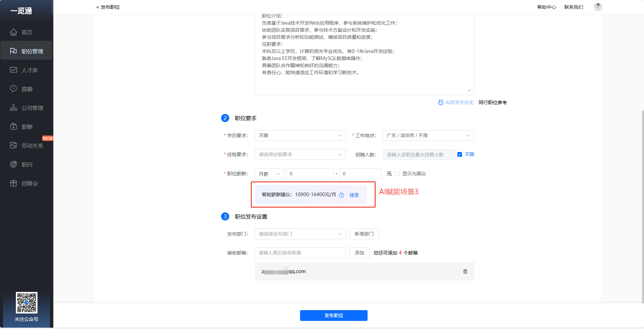Click the gift icon beside 招聘会
The image size is (644, 329).
click(14, 183)
